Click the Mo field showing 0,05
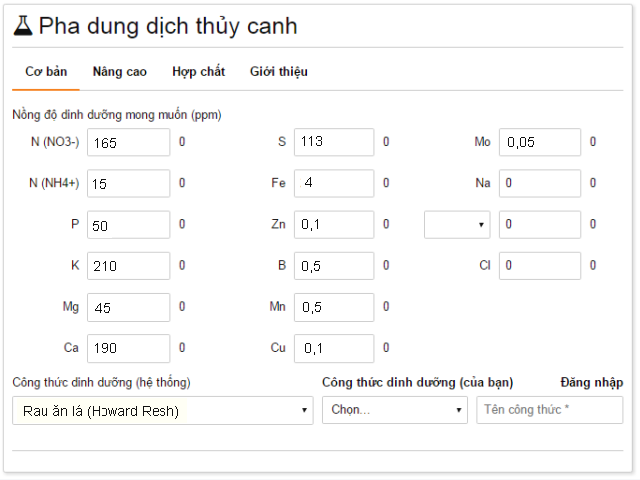Screen dimensions: 640x480 (x=540, y=142)
